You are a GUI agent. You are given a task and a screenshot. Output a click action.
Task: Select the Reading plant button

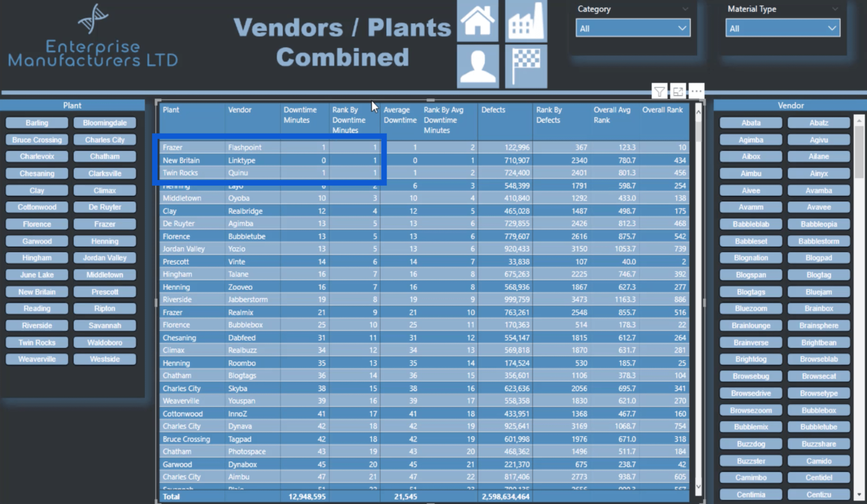click(37, 308)
